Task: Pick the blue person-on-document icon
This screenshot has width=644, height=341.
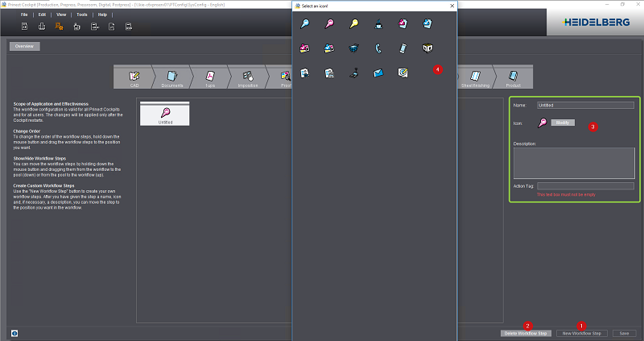Action: tap(427, 24)
